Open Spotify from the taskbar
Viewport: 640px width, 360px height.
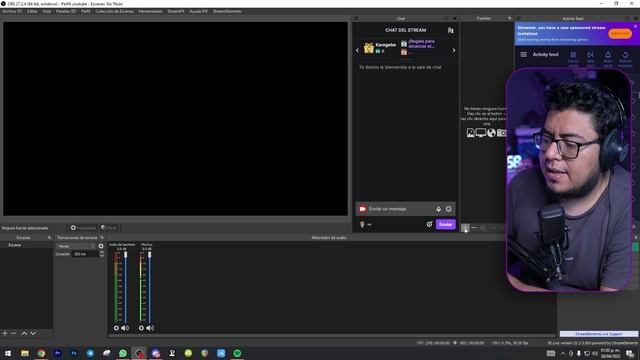237,353
